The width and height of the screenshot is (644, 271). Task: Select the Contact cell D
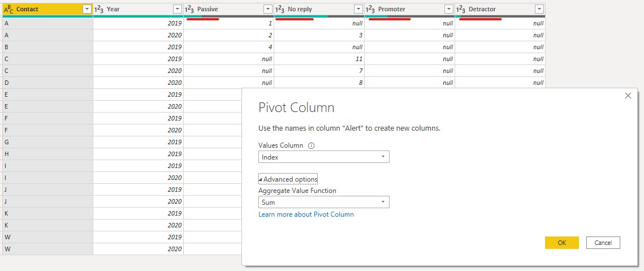click(x=47, y=83)
